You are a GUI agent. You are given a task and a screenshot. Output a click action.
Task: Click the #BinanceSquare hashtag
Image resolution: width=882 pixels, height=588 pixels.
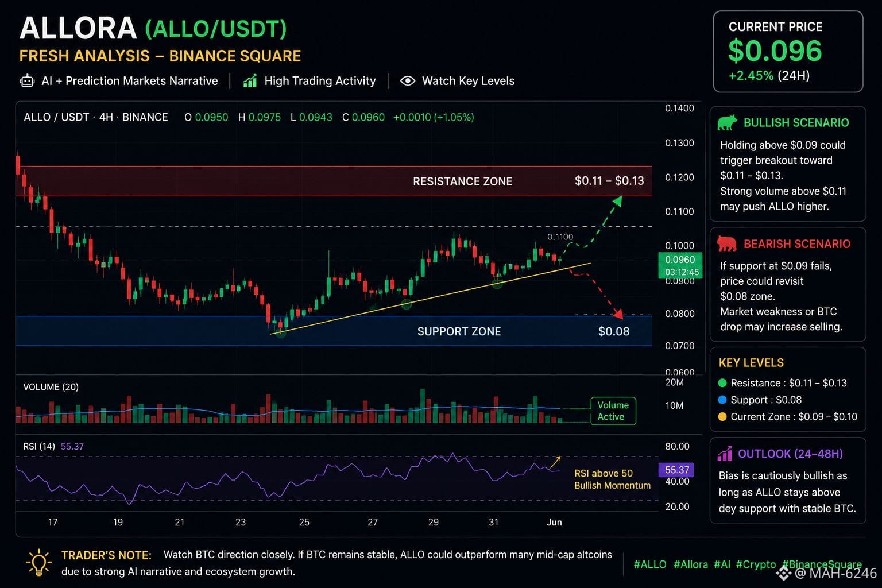tap(822, 564)
